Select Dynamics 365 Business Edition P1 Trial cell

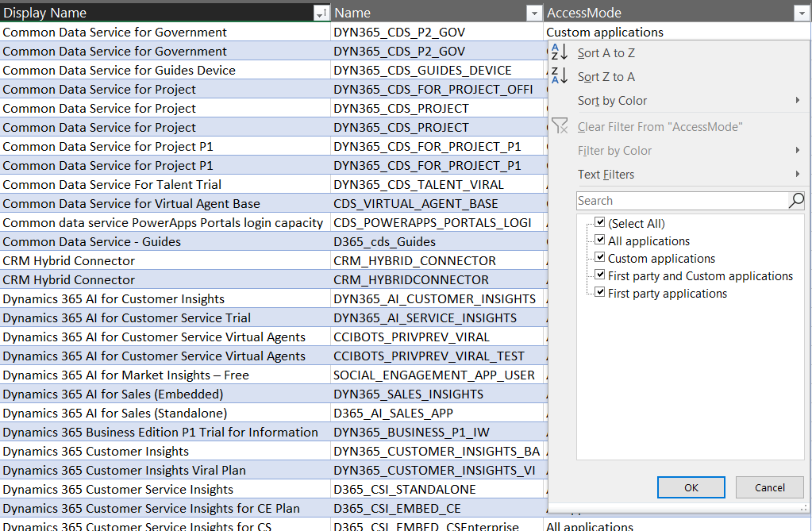[x=165, y=432]
